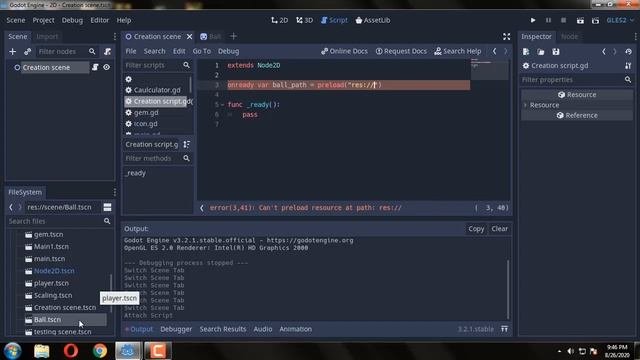The image size is (640, 360).
Task: Open the Animation bottom panel
Action: tap(296, 329)
